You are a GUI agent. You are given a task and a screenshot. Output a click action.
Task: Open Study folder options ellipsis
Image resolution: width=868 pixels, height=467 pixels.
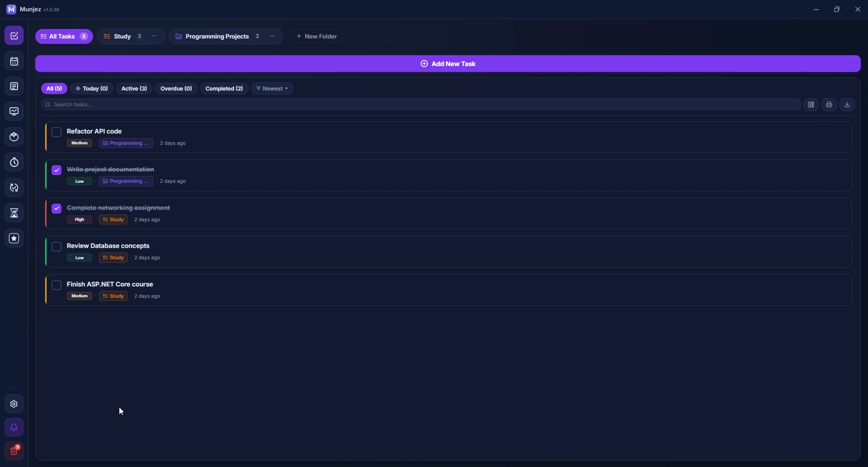click(155, 36)
